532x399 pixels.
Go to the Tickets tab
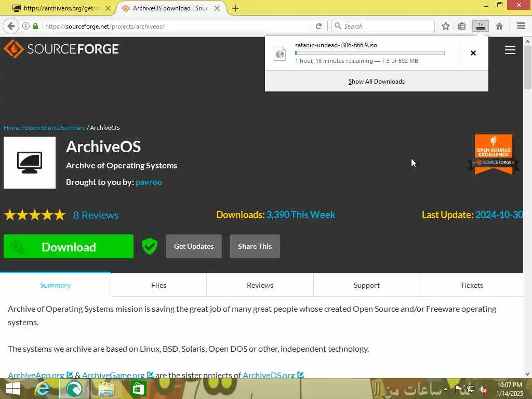pos(472,285)
